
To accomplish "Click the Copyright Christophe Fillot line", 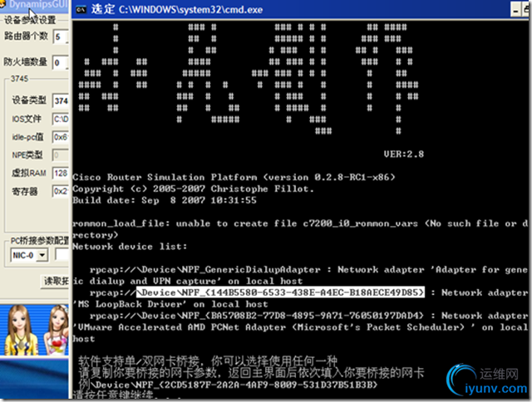I will tap(193, 189).
